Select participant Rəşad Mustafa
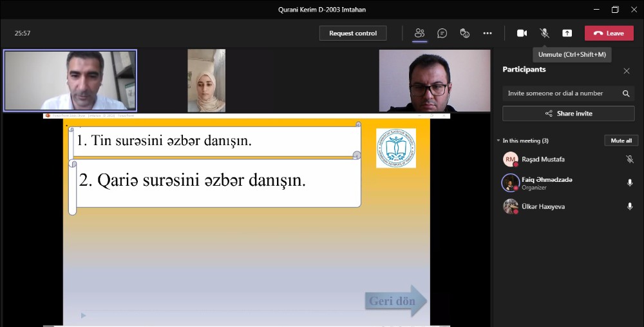Image resolution: width=644 pixels, height=327 pixels. pos(569,159)
